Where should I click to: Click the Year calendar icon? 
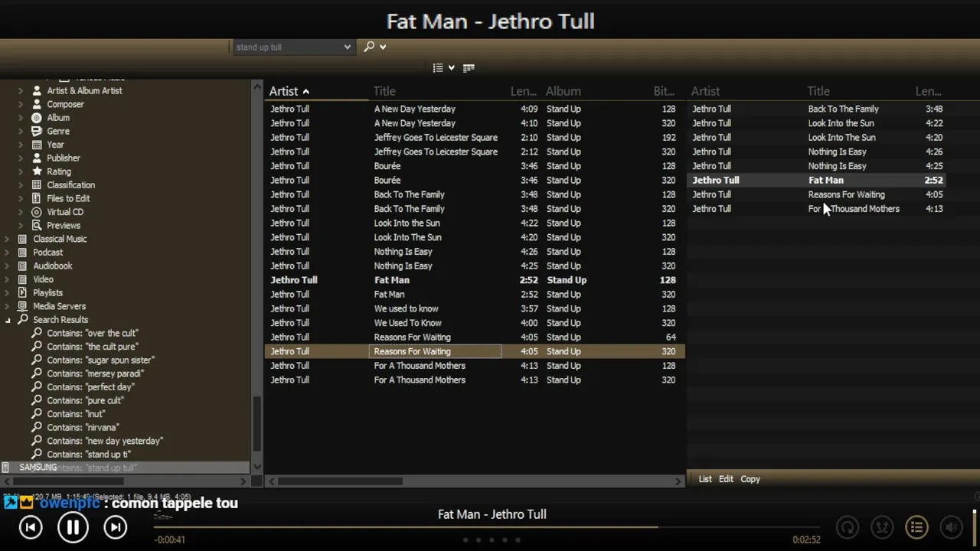point(36,145)
